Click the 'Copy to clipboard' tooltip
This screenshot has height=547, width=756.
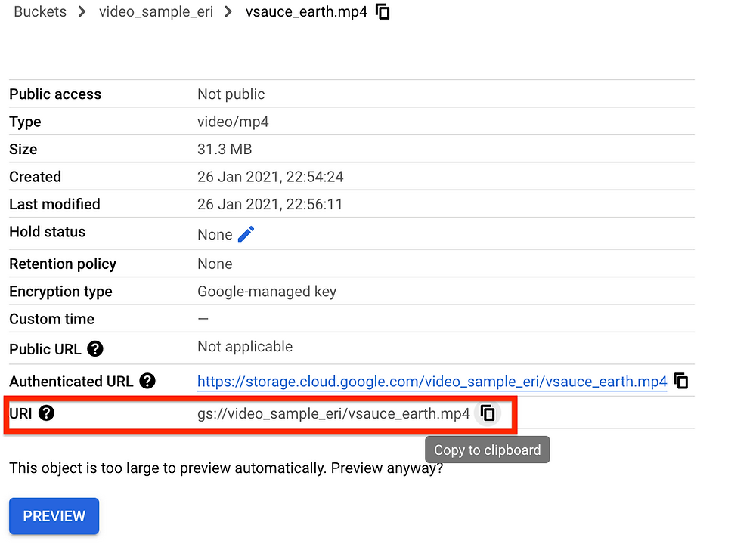[x=488, y=450]
